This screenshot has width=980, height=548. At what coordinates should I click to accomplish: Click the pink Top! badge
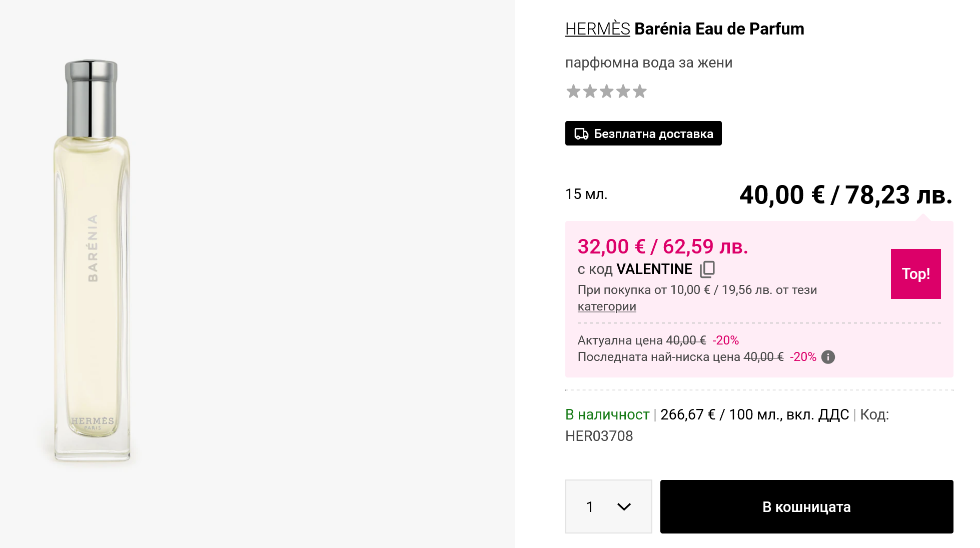[915, 274]
